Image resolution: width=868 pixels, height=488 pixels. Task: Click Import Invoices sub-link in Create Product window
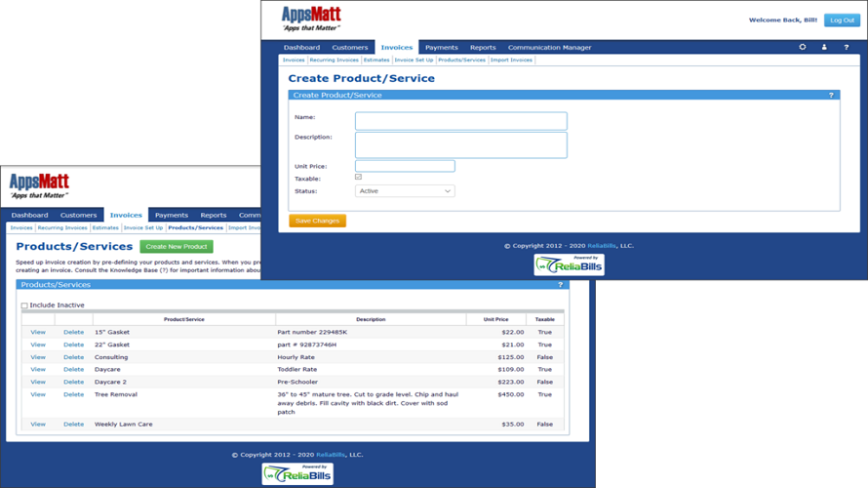click(x=511, y=60)
